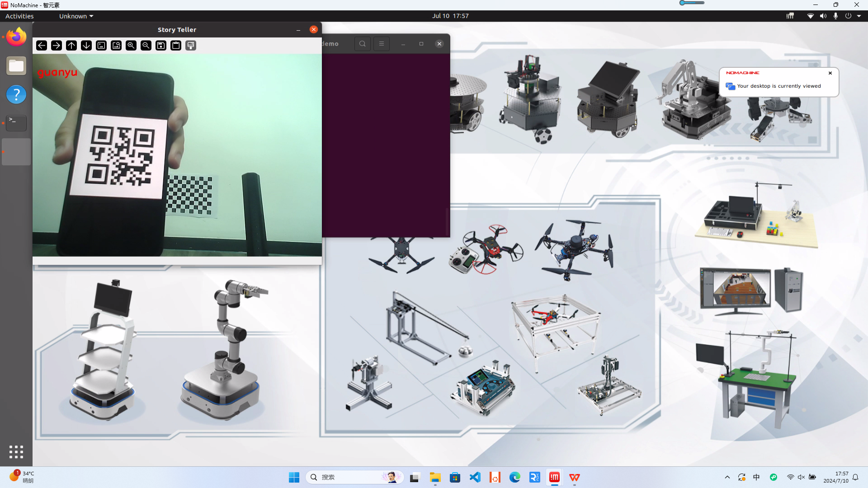Screen dimensions: 868x488
Task: Go back with Story Teller left arrow
Action: (42, 45)
